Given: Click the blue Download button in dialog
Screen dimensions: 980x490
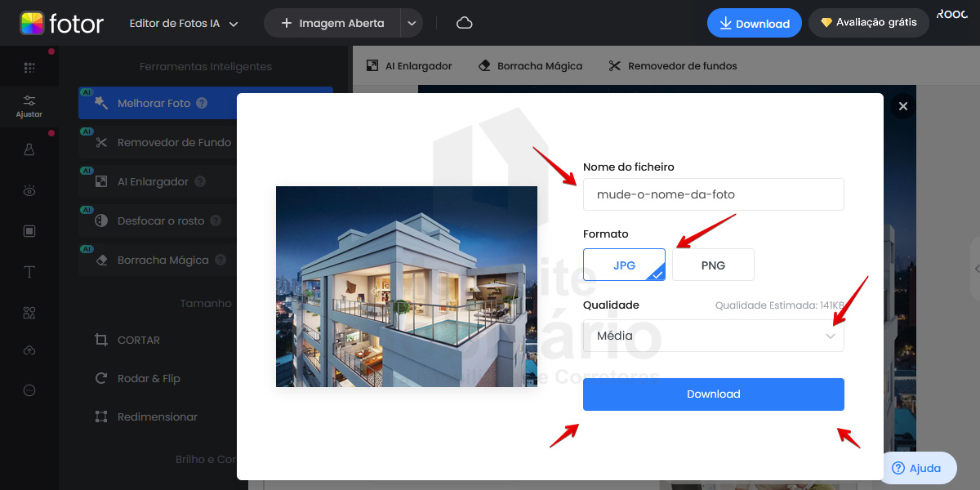Looking at the screenshot, I should pos(713,394).
